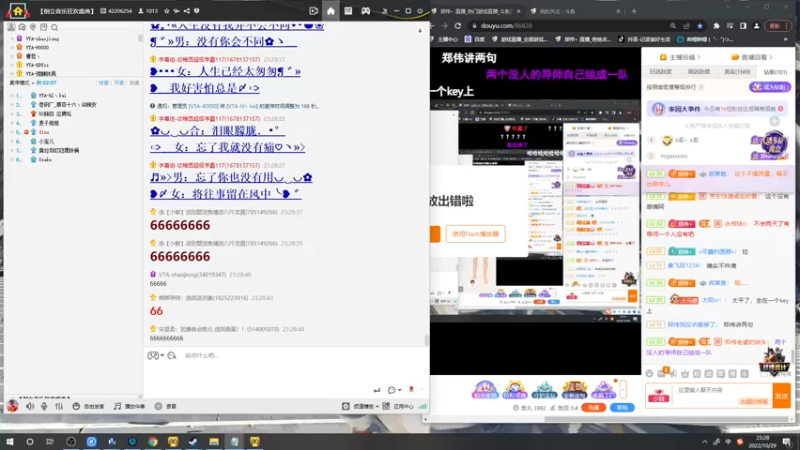
Task: Click the share icon in YY title bar
Action: pos(187,11)
